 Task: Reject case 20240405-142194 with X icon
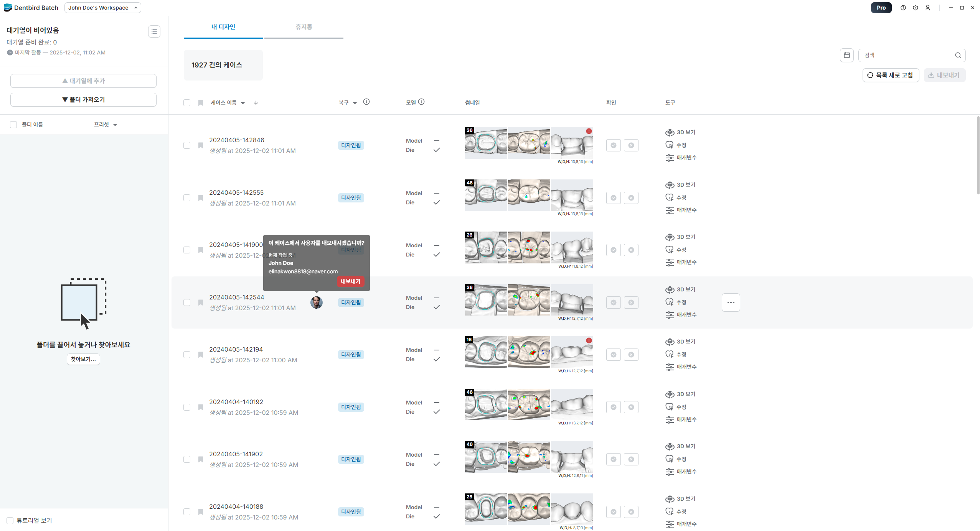(631, 355)
